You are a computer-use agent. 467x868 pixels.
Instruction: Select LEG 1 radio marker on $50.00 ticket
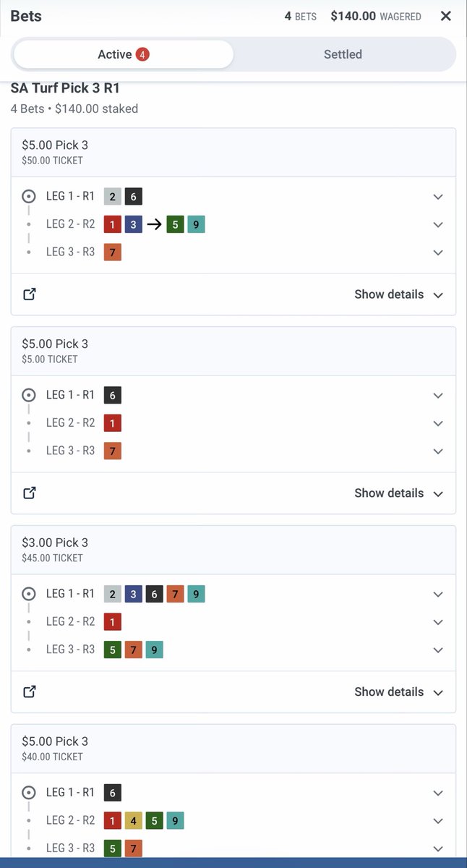pos(29,196)
